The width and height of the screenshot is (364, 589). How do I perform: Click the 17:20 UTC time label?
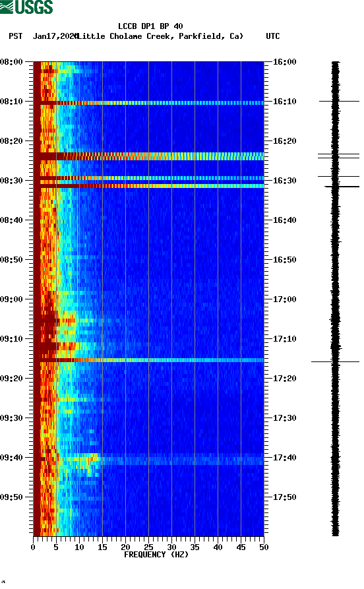(284, 379)
